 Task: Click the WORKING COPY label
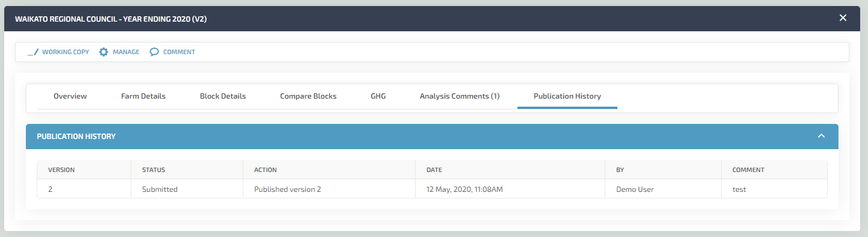tap(66, 52)
